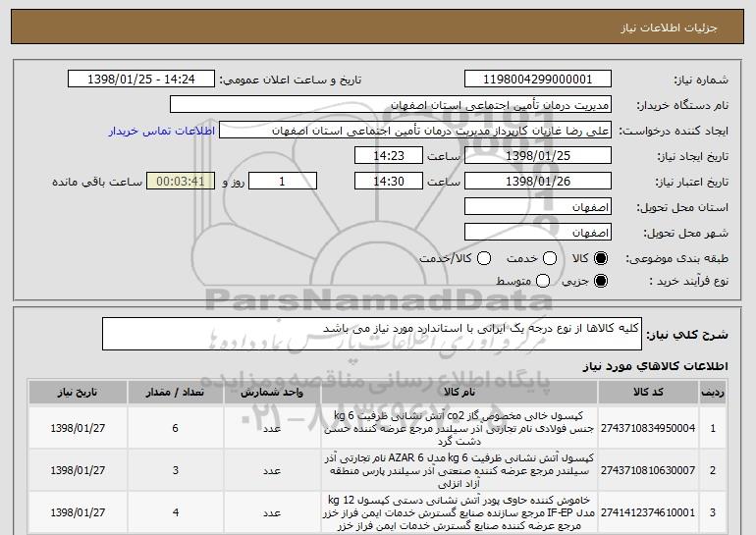Click the شماره نیاز field 1198004299000001

click(538, 80)
